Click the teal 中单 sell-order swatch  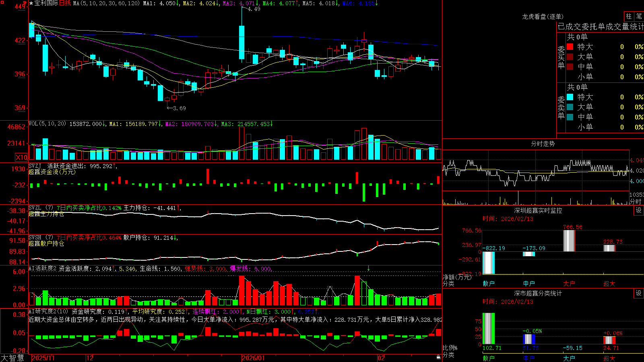click(x=570, y=117)
